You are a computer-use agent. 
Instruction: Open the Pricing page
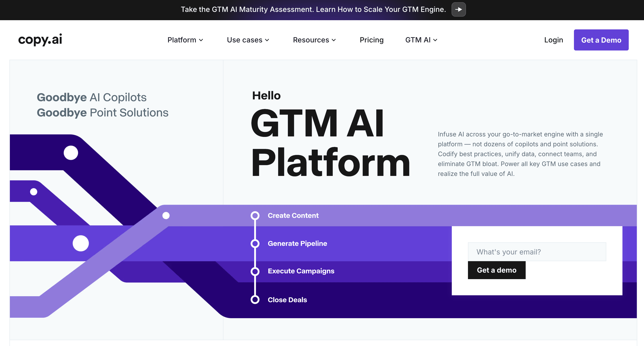point(371,40)
